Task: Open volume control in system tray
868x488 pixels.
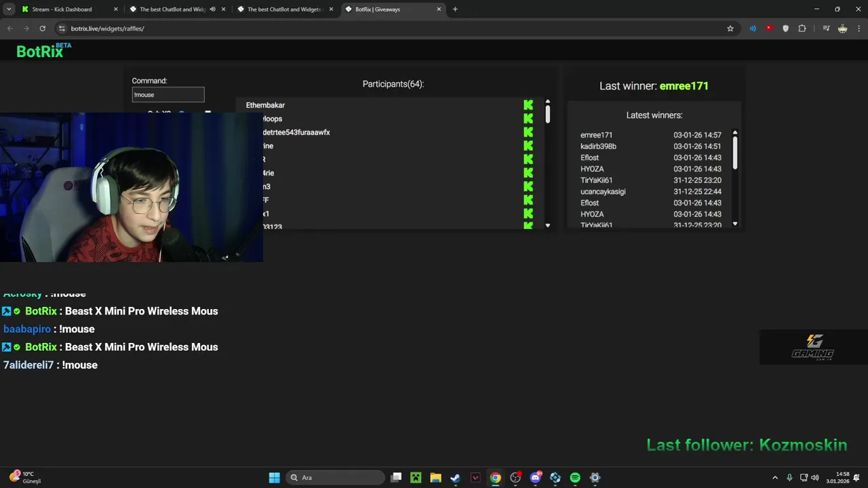Action: [814, 478]
